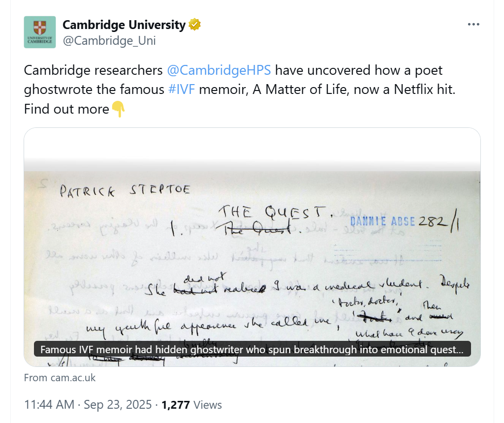This screenshot has height=423, width=504.
Task: Click the handwritten 282/1 number
Action: 439,221
